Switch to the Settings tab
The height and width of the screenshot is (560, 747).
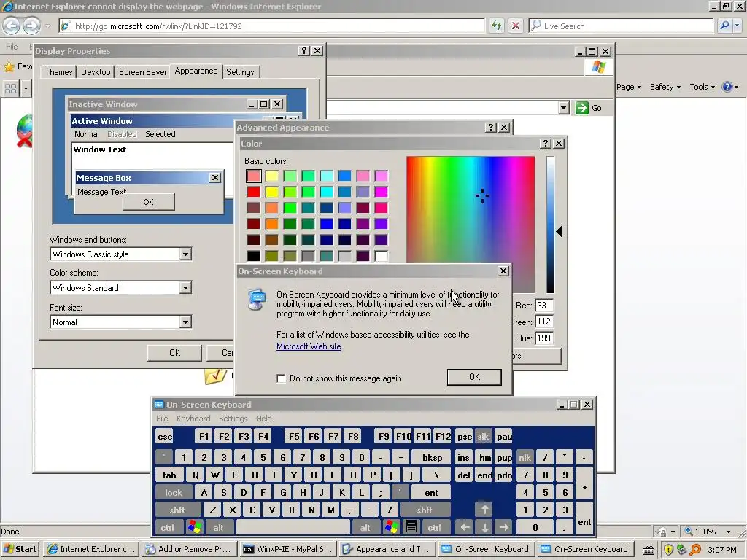click(x=240, y=72)
